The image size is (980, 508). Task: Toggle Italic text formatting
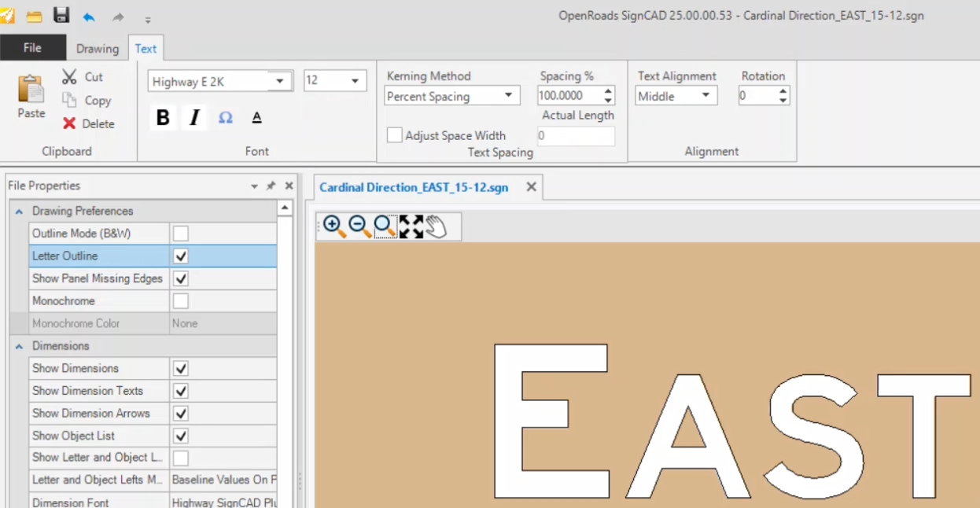pos(193,118)
